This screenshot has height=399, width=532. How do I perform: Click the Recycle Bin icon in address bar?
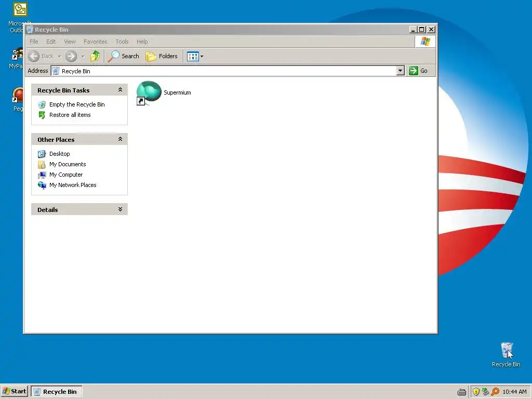tap(56, 71)
